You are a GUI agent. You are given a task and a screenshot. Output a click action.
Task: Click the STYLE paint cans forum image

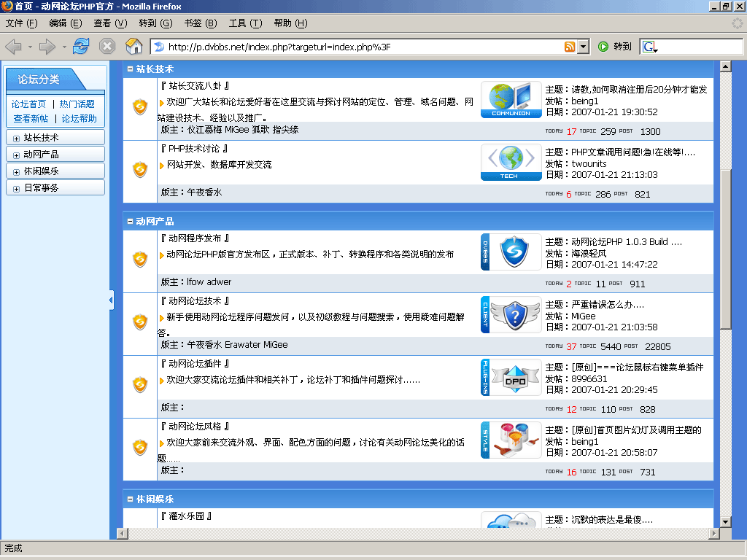511,440
